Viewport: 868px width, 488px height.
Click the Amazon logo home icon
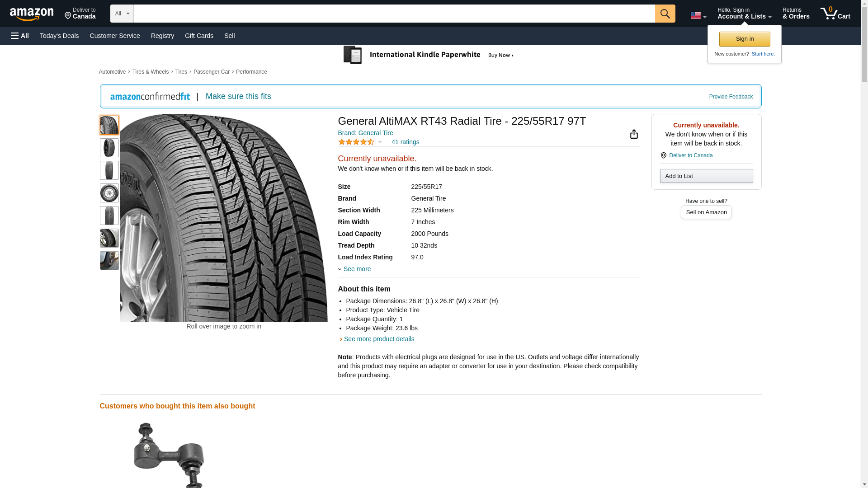(x=32, y=14)
